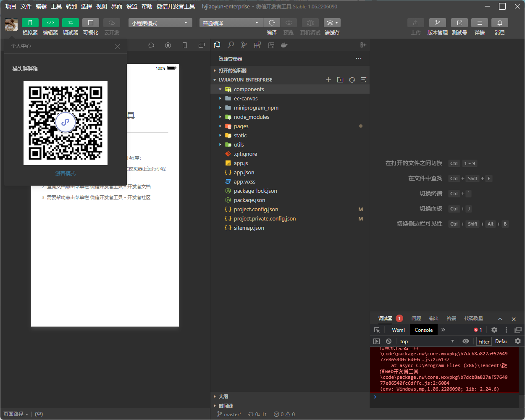Show more devtools tabs chevron
Viewport: 525px width, 420px height.
[443, 330]
